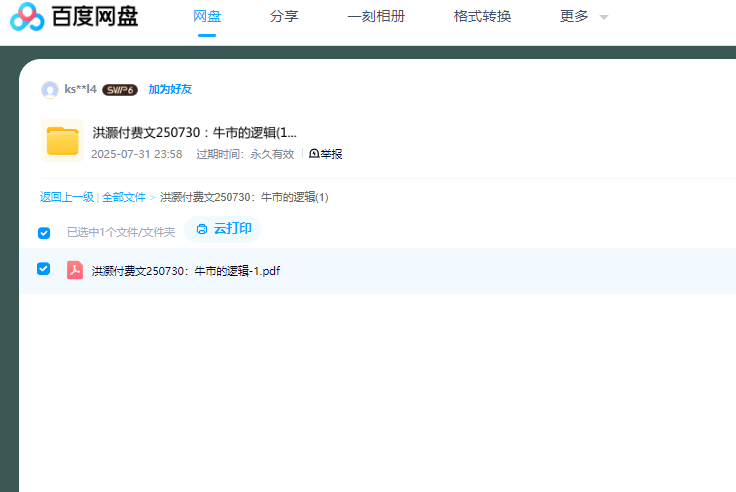Click the Baidu Netdisk logo icon
The height and width of the screenshot is (492, 736).
pyautogui.click(x=28, y=17)
